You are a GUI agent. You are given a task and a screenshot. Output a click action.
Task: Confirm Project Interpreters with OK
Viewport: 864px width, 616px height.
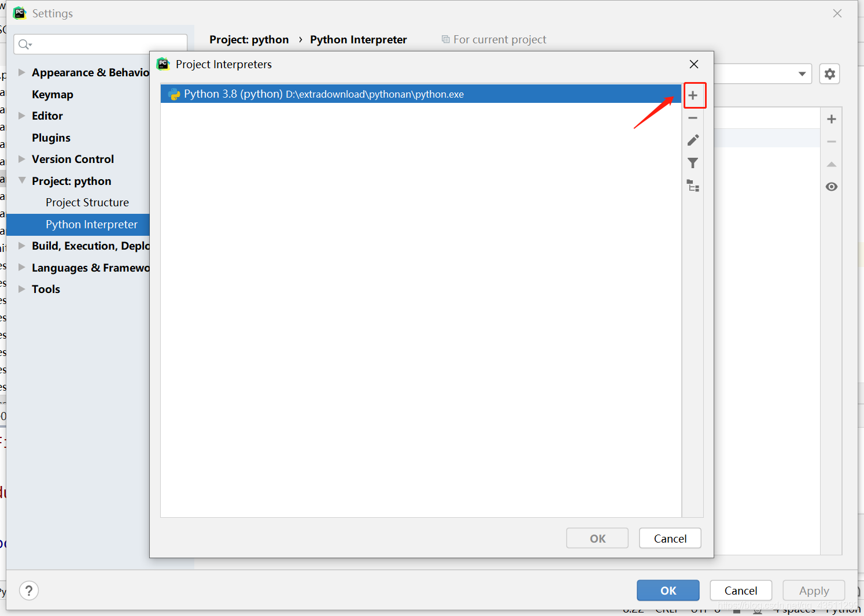pyautogui.click(x=597, y=539)
